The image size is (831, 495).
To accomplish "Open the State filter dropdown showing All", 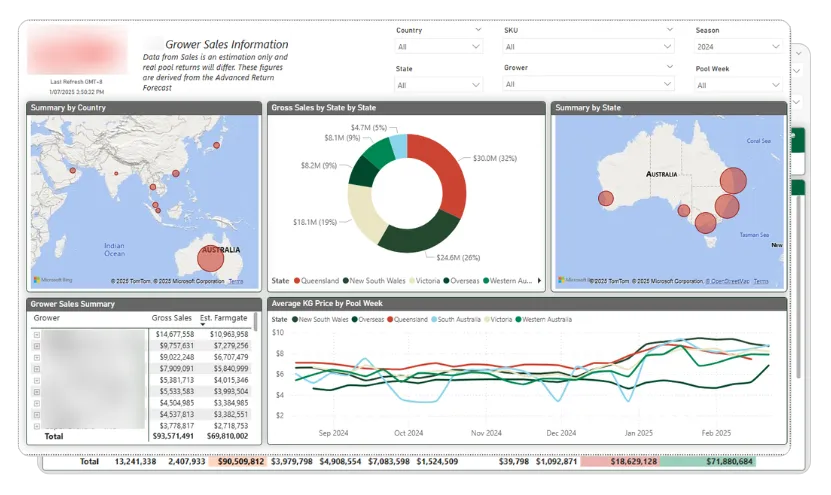I will tap(439, 85).
